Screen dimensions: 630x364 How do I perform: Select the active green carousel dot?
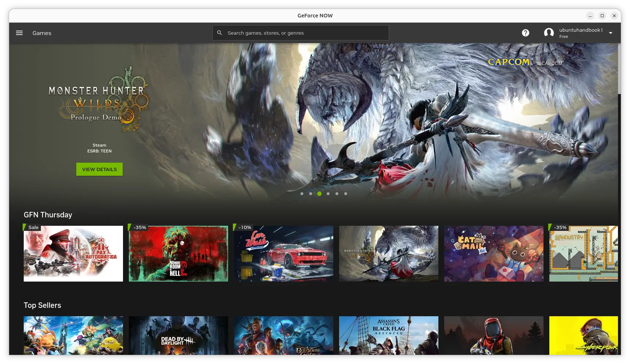click(319, 194)
